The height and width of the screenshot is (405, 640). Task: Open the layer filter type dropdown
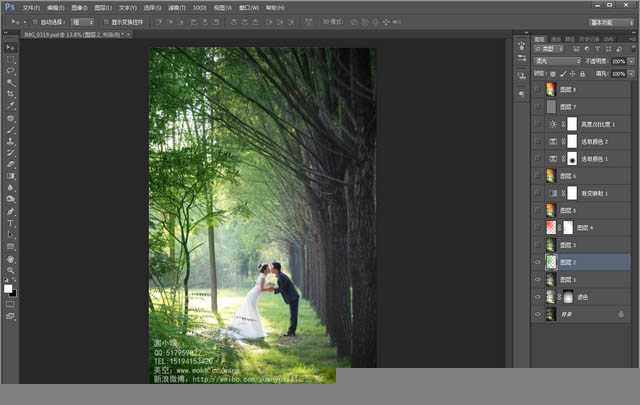tap(549, 49)
